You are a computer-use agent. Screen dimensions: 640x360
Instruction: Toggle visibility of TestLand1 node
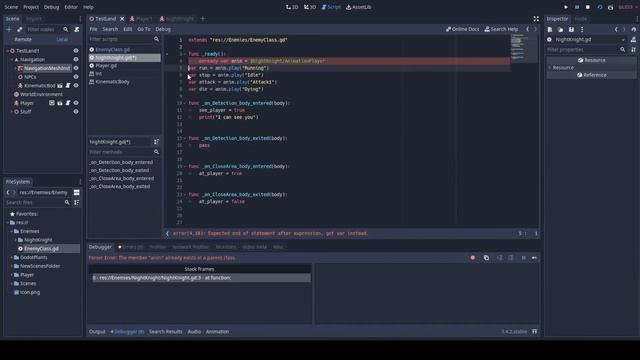click(76, 51)
